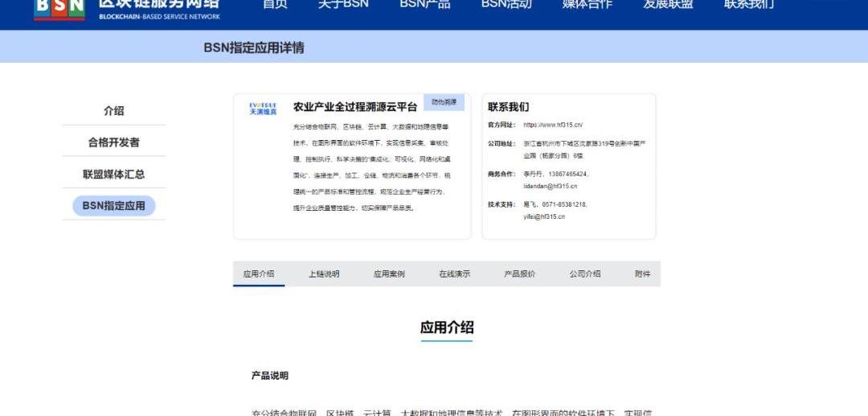Go to 联盟媒体汇总 sidebar entry

[113, 174]
